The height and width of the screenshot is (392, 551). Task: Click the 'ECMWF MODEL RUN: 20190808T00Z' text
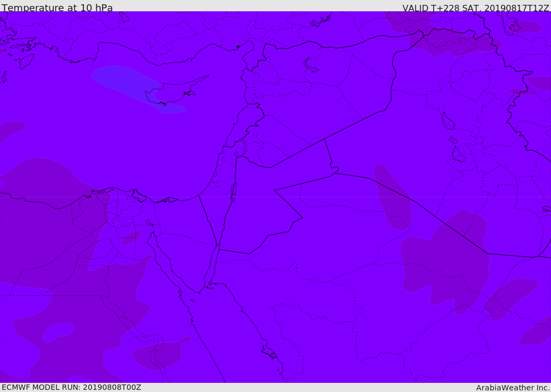72,387
